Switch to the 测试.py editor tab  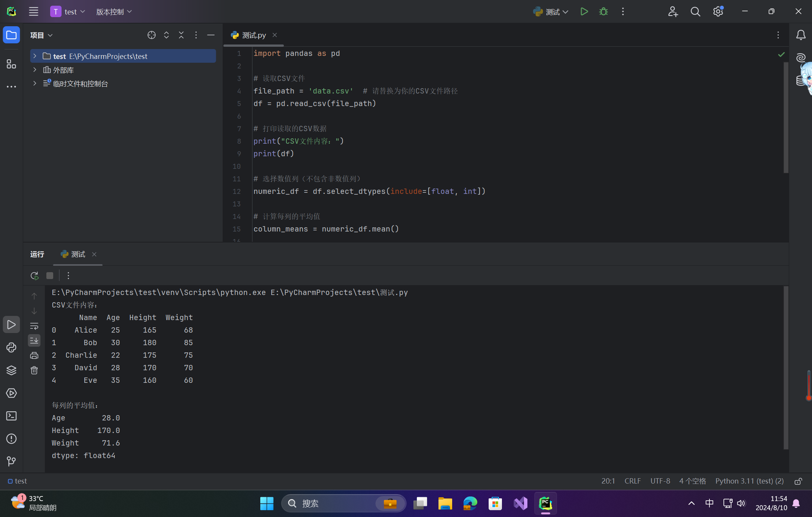point(253,35)
